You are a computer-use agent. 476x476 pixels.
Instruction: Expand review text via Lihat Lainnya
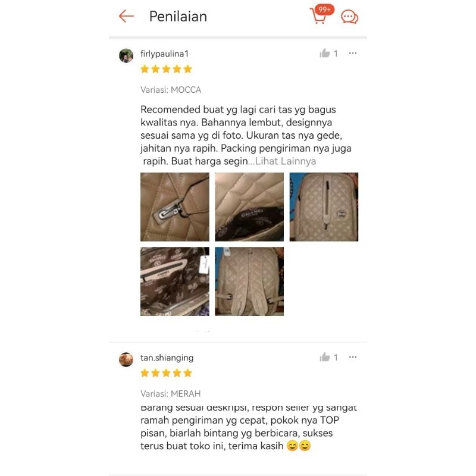point(286,161)
